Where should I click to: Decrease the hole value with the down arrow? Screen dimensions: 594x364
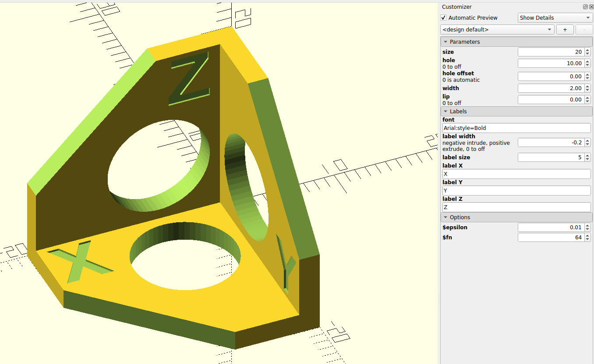pos(587,65)
